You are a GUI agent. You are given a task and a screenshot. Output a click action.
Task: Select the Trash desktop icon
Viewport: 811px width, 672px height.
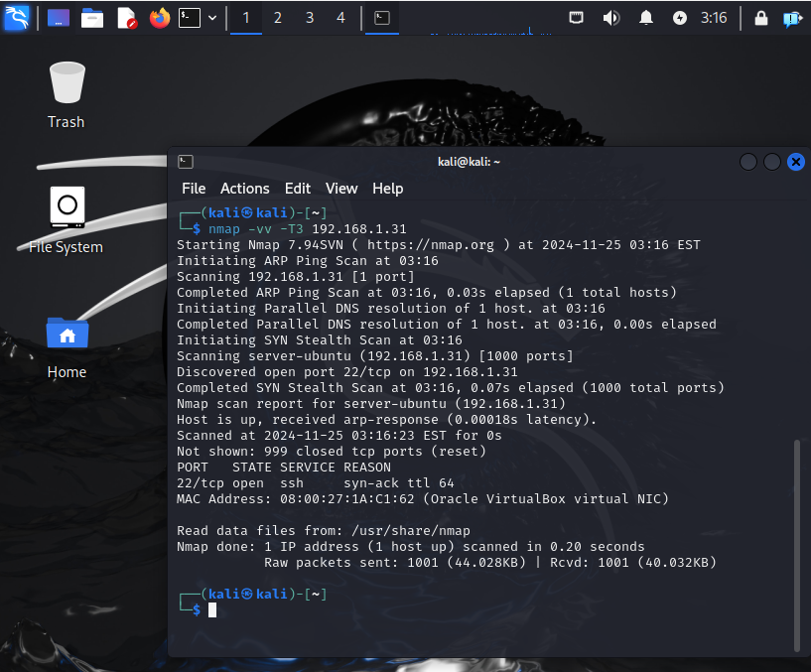click(x=67, y=95)
